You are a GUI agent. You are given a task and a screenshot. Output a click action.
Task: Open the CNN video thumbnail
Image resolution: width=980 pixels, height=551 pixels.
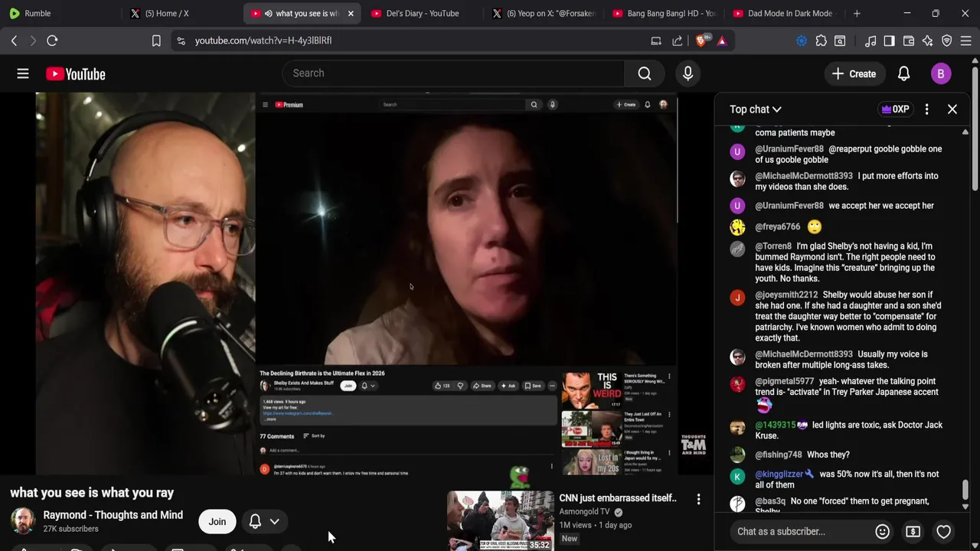click(x=501, y=521)
